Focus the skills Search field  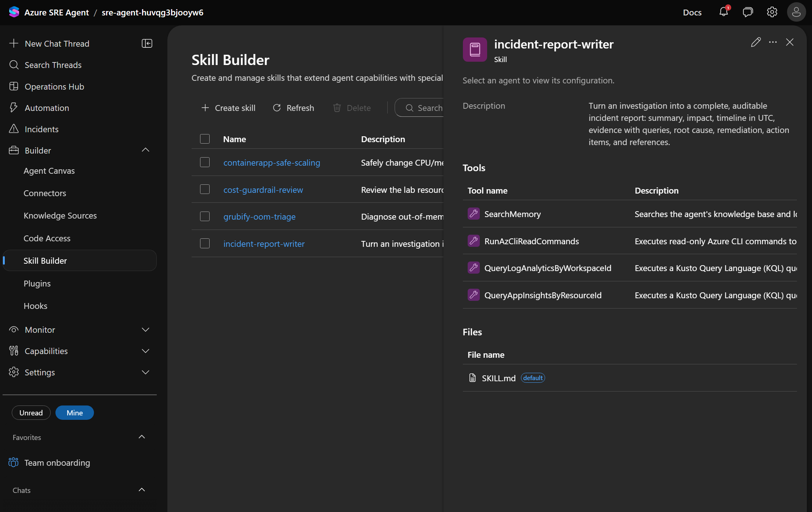(x=420, y=108)
